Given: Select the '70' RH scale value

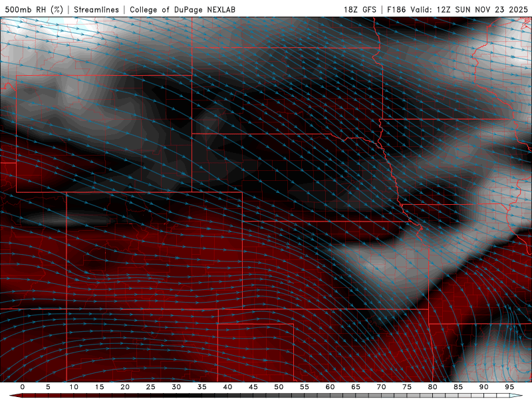Looking at the screenshot, I should tap(381, 387).
